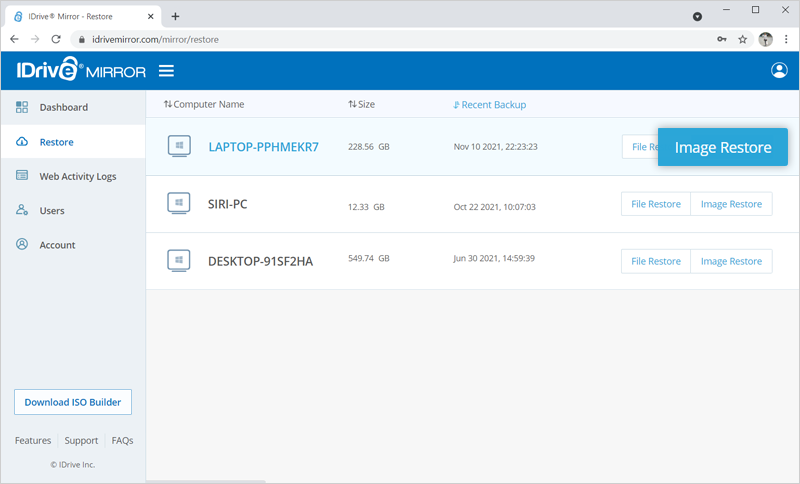Click the LAPTOP-PPHMEKR7 computer icon
Viewport: 800px width, 484px height.
[178, 146]
